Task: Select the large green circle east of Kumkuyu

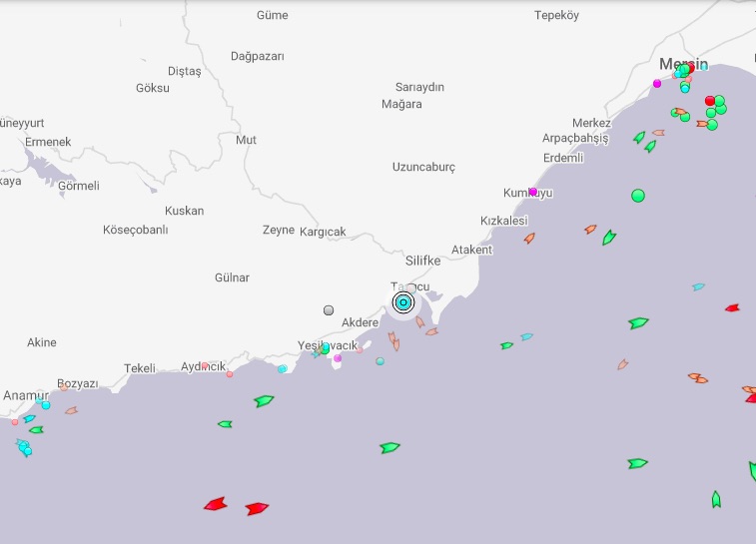Action: pos(638,196)
